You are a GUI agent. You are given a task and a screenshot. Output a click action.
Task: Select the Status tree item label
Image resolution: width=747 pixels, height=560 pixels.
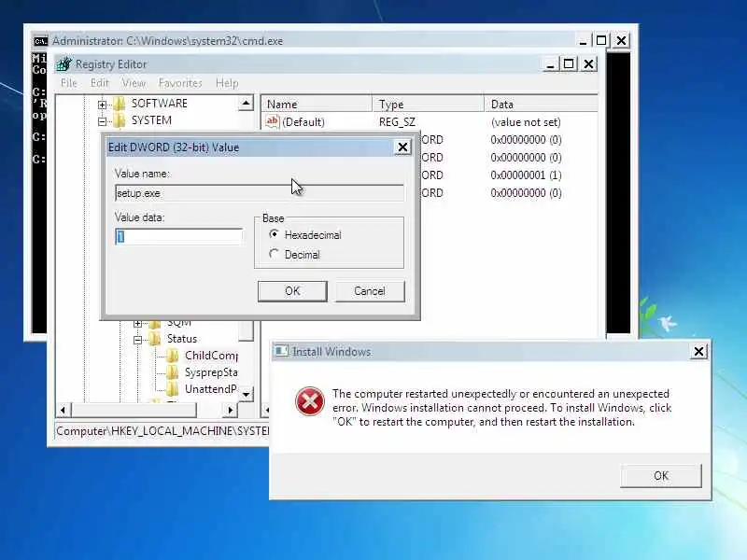point(181,339)
